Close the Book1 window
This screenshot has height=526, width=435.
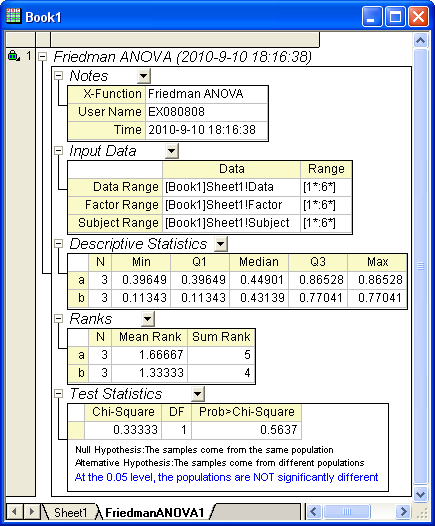pos(418,16)
